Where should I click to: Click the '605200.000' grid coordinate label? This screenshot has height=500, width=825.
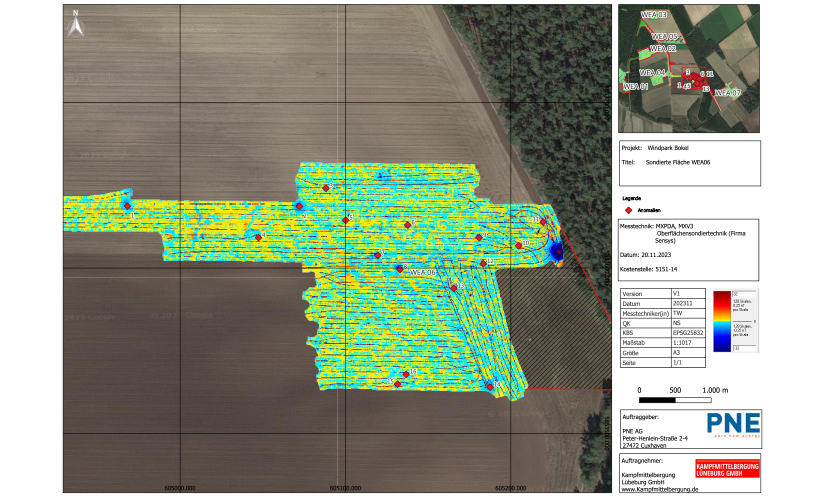pos(510,488)
